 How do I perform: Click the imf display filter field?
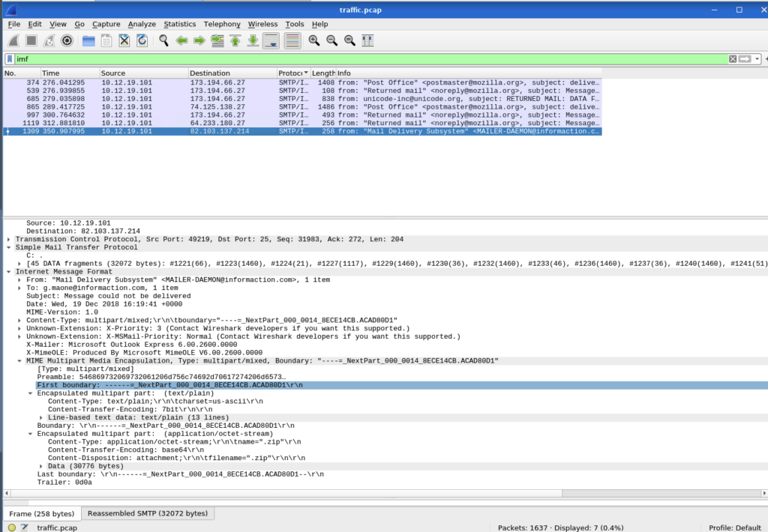pos(370,58)
